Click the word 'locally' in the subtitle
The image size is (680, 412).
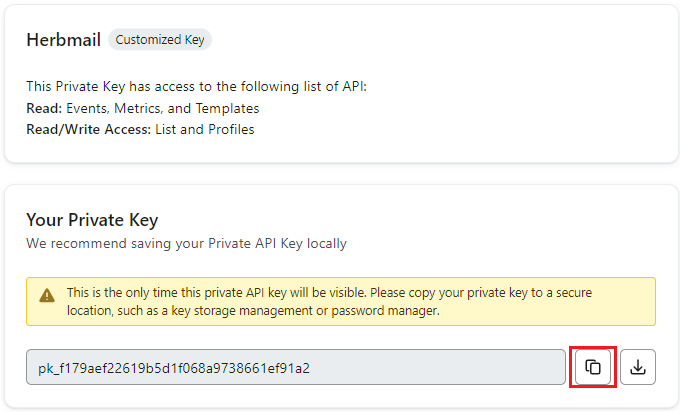(x=327, y=244)
